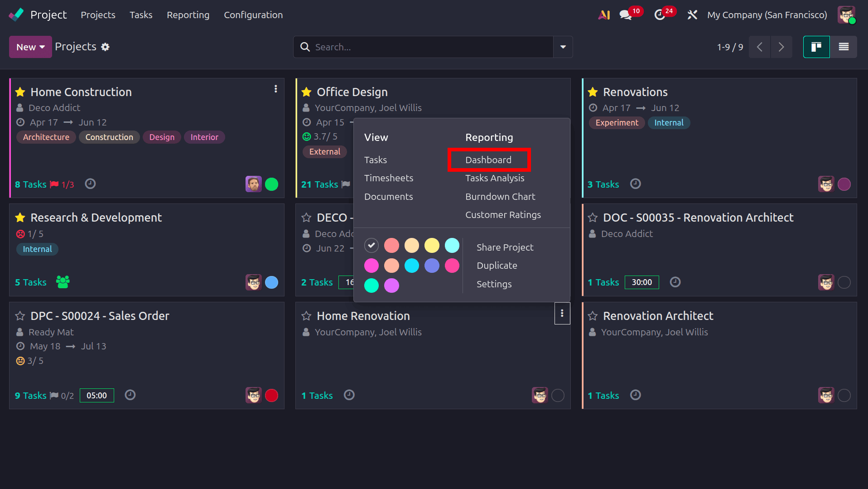868x489 pixels.
Task: Open Documents under the View section
Action: [389, 196]
